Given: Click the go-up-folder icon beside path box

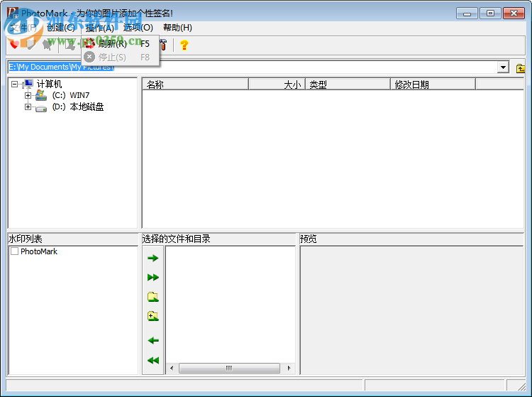Looking at the screenshot, I should (520, 68).
